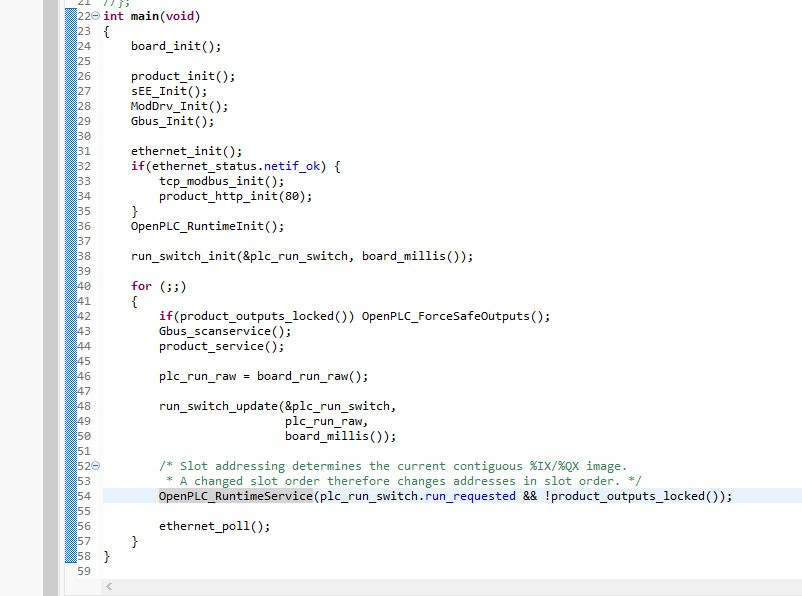Image resolution: width=802 pixels, height=596 pixels.
Task: Click ethernet_status in the if condition
Action: pyautogui.click(x=204, y=166)
